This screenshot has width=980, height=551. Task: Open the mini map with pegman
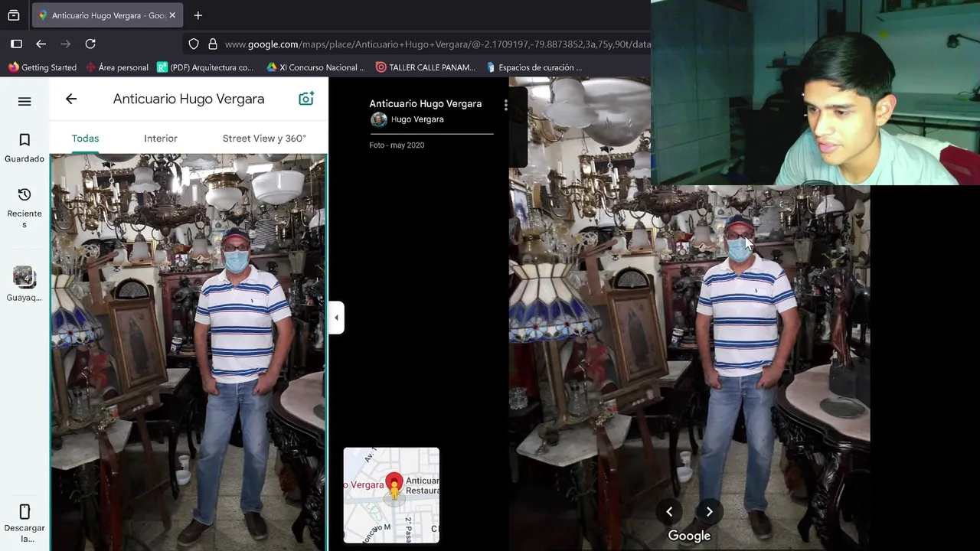coord(391,495)
